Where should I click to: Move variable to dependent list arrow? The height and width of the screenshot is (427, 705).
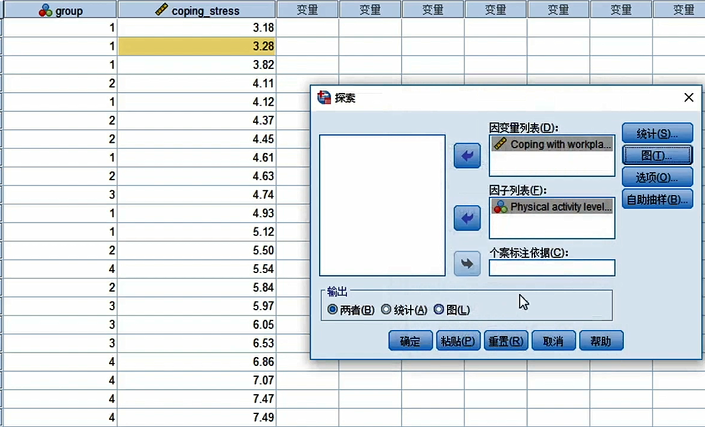click(467, 156)
